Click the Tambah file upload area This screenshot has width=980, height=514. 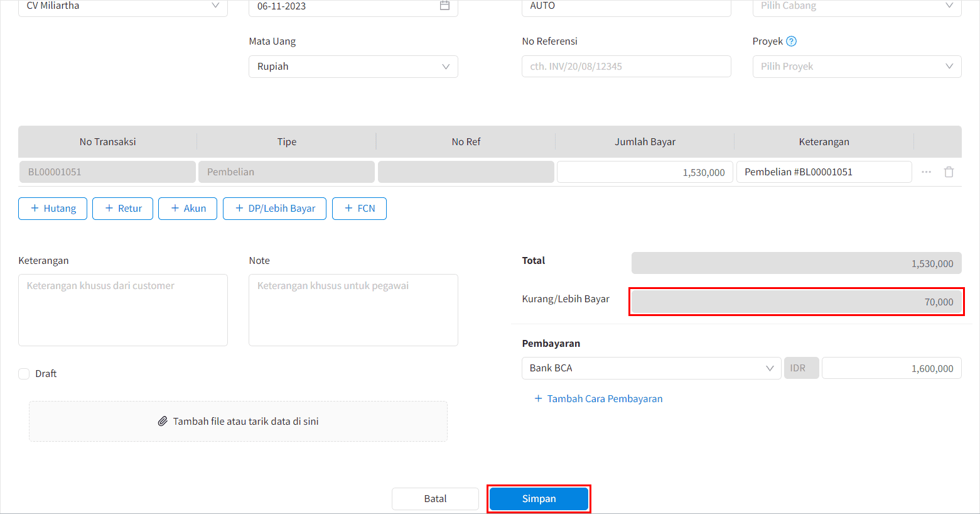(238, 422)
